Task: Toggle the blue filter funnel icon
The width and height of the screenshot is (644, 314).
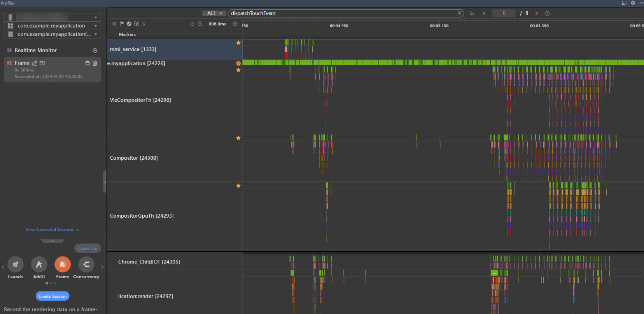Action: (x=144, y=24)
